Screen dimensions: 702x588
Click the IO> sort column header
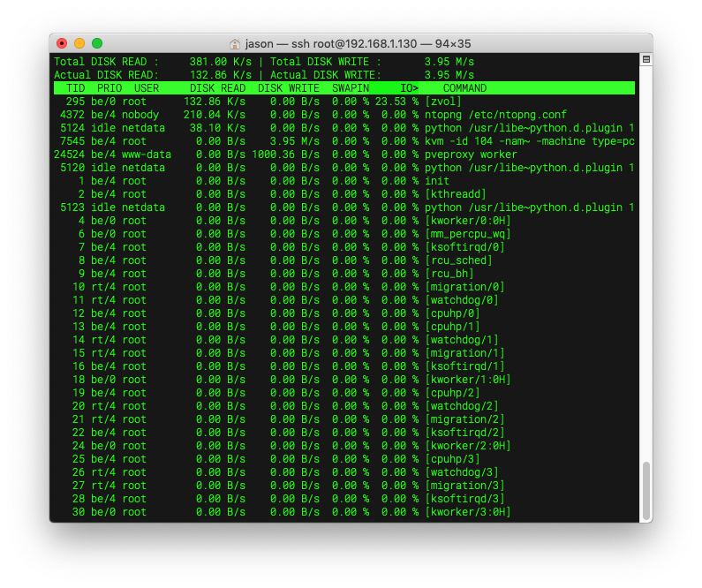click(x=409, y=88)
